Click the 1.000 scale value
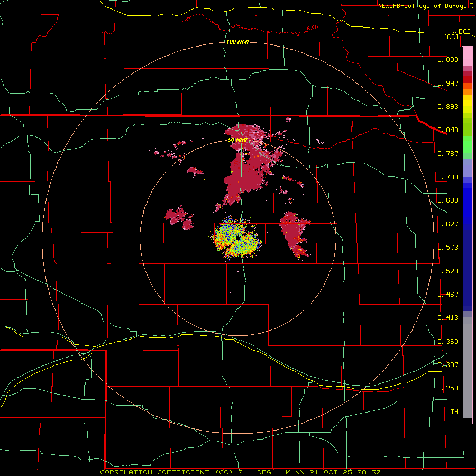The image size is (476, 476). (x=448, y=59)
